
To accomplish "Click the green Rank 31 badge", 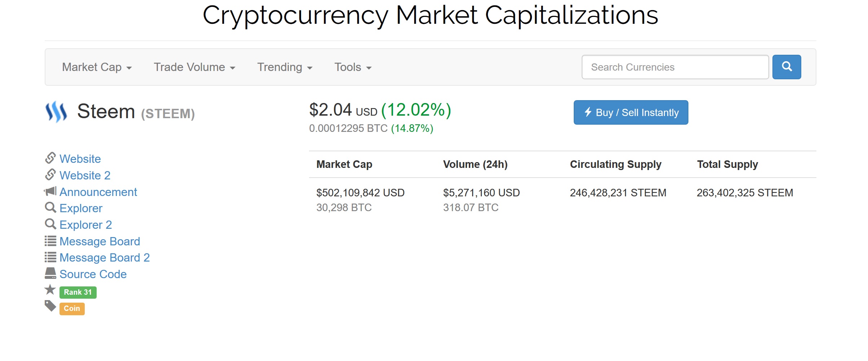I will 78,292.
